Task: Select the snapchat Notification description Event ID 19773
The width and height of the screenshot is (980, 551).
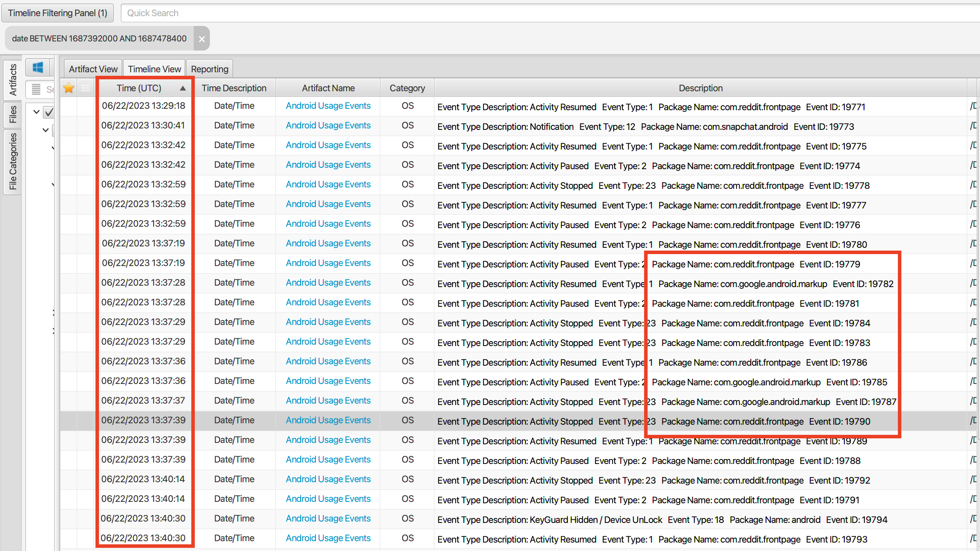Action: coord(645,127)
